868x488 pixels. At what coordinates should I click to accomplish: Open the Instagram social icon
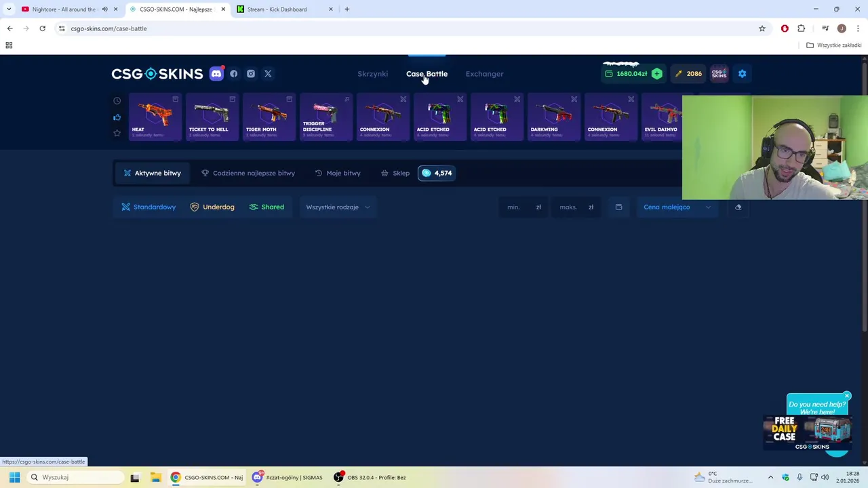tap(251, 74)
